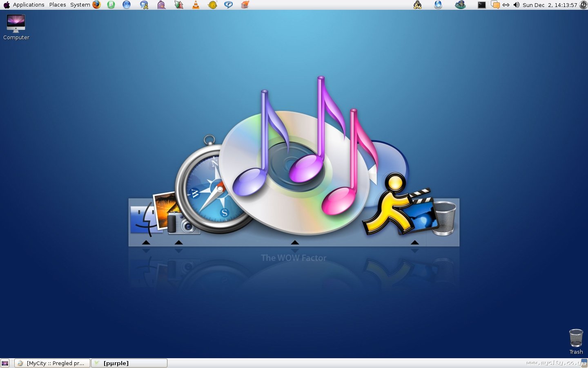The width and height of the screenshot is (588, 368).
Task: Click the penguin icon in the top panel
Action: pos(417,5)
